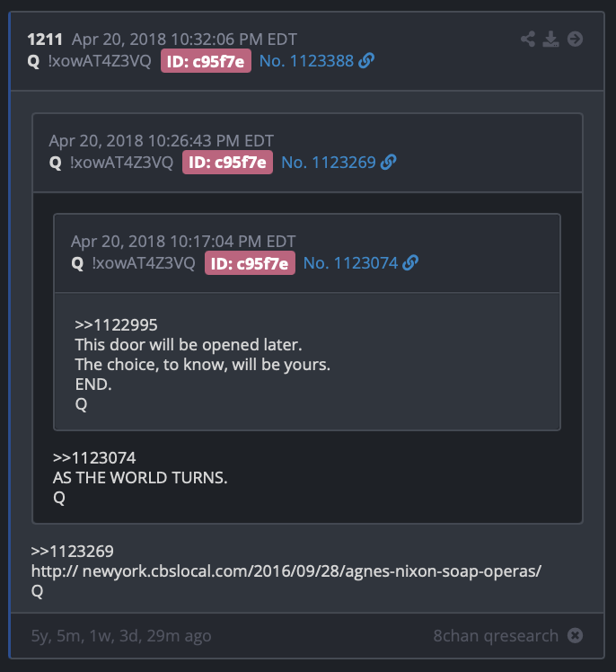616x672 pixels.
Task: Follow the >>1123269 reply reference
Action: [x=73, y=551]
